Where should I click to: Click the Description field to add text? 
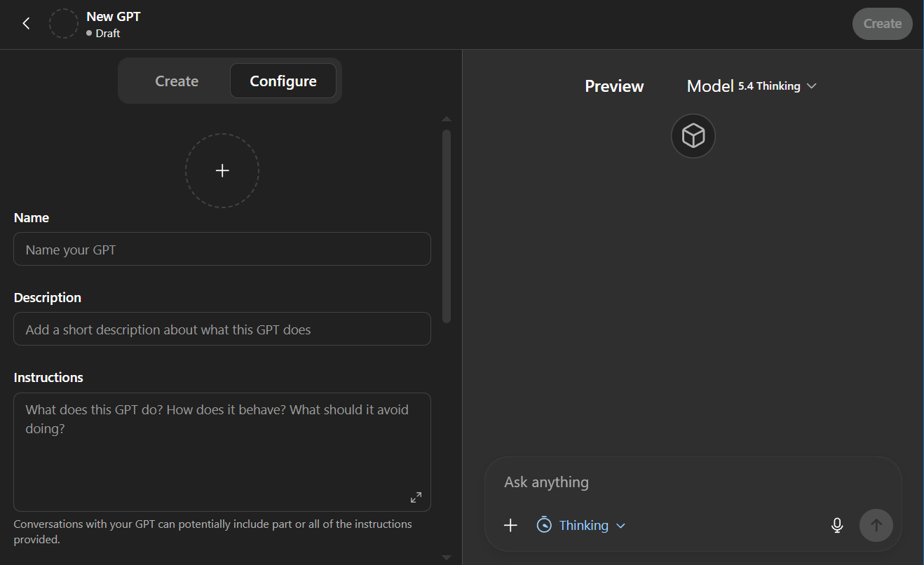click(x=222, y=329)
